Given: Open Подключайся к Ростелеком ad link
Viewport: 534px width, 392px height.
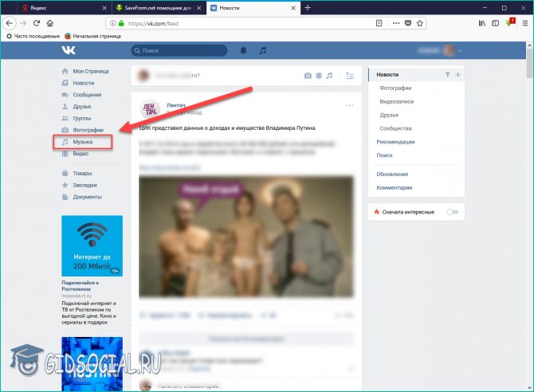Looking at the screenshot, I should 80,286.
